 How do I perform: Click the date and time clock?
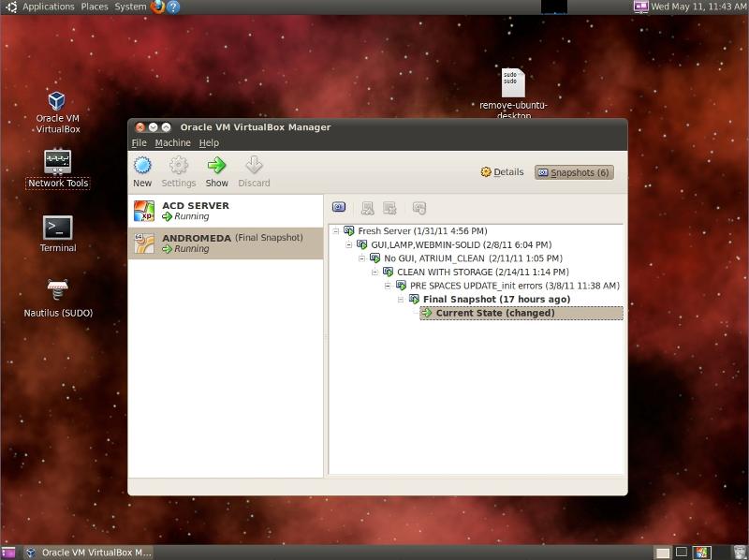(x=698, y=7)
